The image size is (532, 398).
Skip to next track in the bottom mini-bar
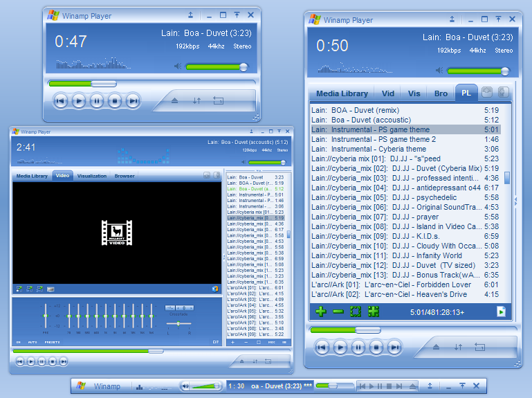tap(399, 386)
